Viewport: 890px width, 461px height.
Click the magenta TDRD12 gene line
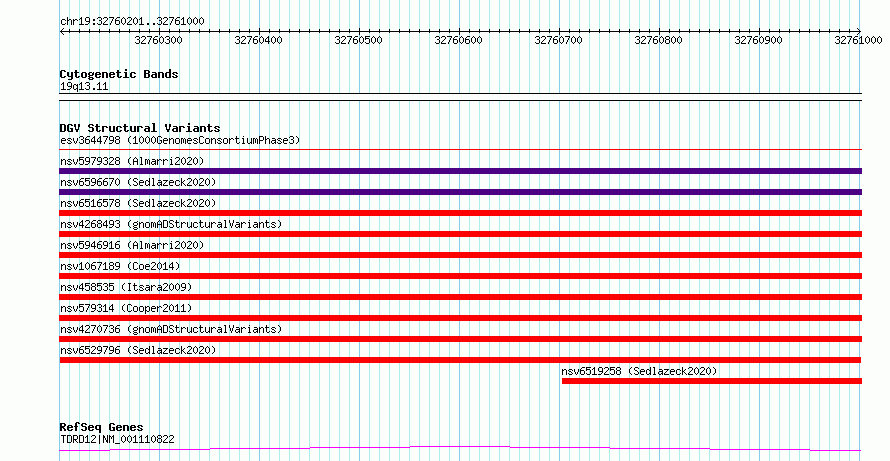click(x=460, y=449)
